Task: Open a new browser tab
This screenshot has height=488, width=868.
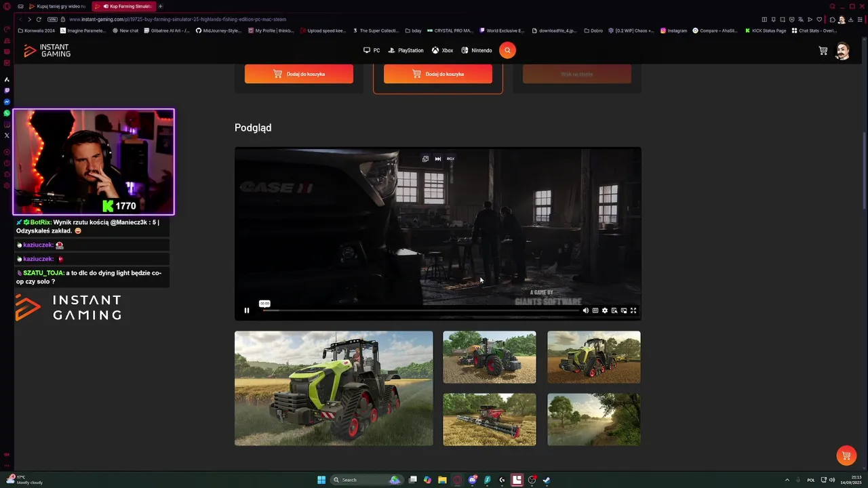Action: tap(161, 6)
